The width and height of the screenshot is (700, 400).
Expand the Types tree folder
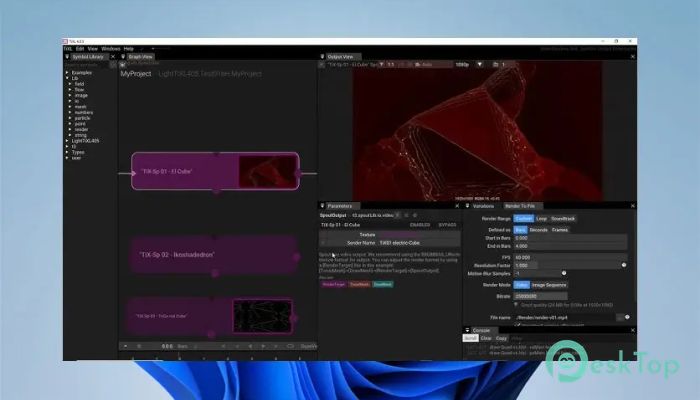[67, 152]
